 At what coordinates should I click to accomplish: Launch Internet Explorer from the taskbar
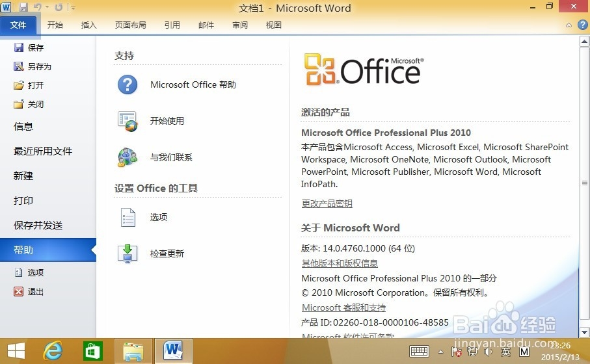(53, 351)
